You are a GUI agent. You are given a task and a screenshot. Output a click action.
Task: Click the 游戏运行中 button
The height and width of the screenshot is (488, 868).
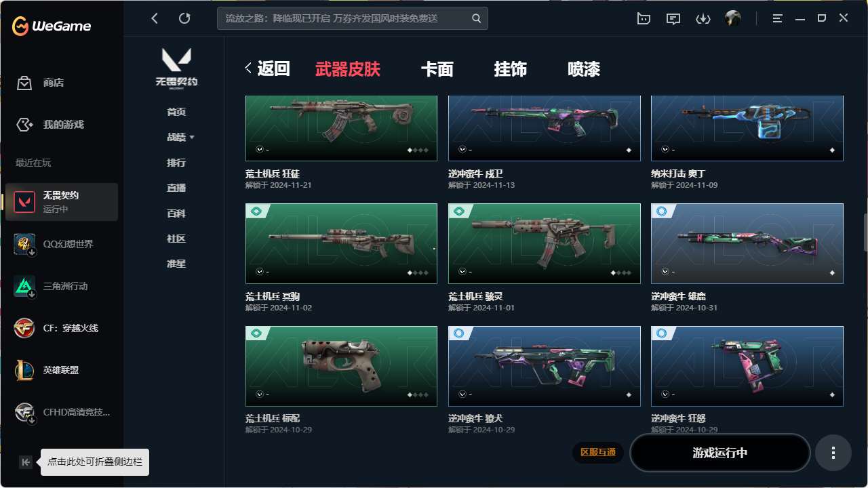[720, 453]
